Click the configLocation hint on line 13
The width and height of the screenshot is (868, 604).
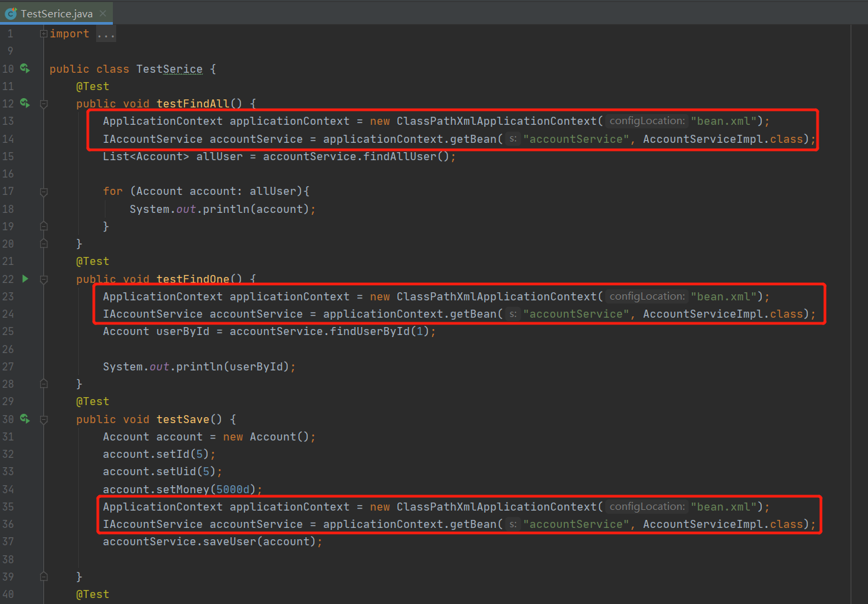(x=647, y=121)
